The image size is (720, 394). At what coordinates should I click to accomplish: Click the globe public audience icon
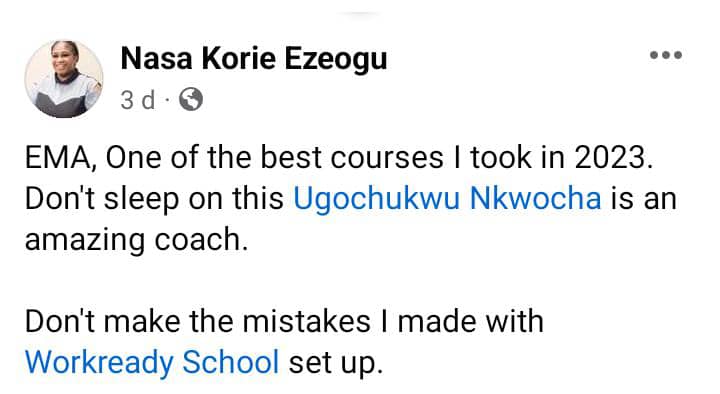(x=191, y=99)
